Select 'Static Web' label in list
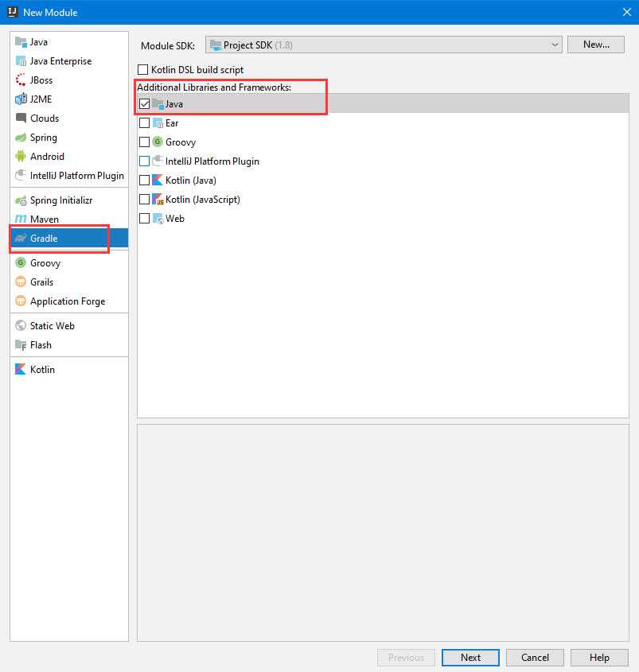This screenshot has height=672, width=639. coord(53,326)
